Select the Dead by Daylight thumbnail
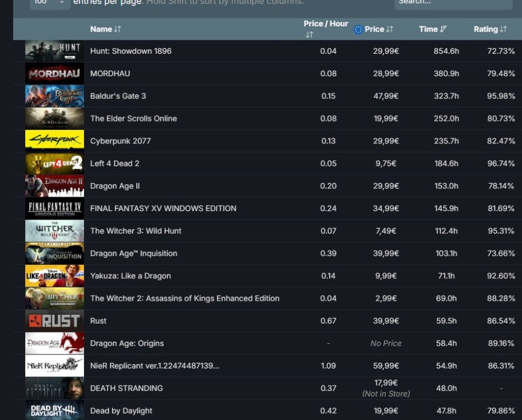Viewport: 522px width, 420px height. point(54,410)
